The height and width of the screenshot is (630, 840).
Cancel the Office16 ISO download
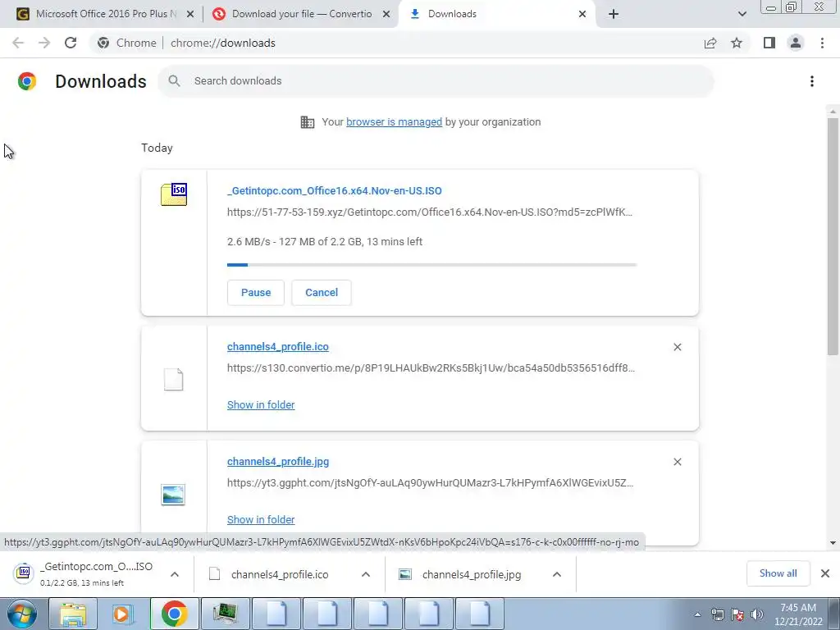point(322,293)
